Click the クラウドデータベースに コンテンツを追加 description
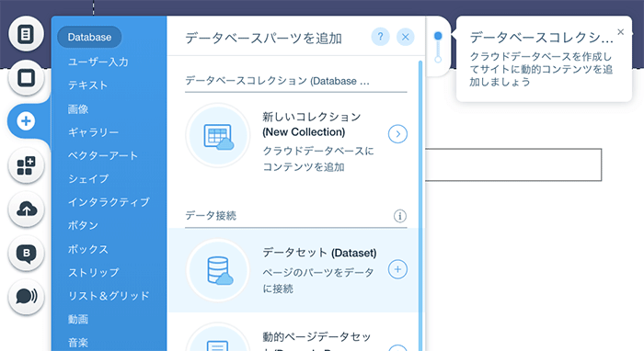The width and height of the screenshot is (644, 351). coord(318,159)
